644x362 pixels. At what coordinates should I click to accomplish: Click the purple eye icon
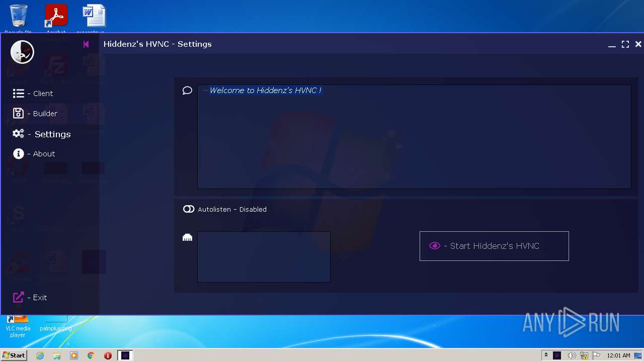435,246
